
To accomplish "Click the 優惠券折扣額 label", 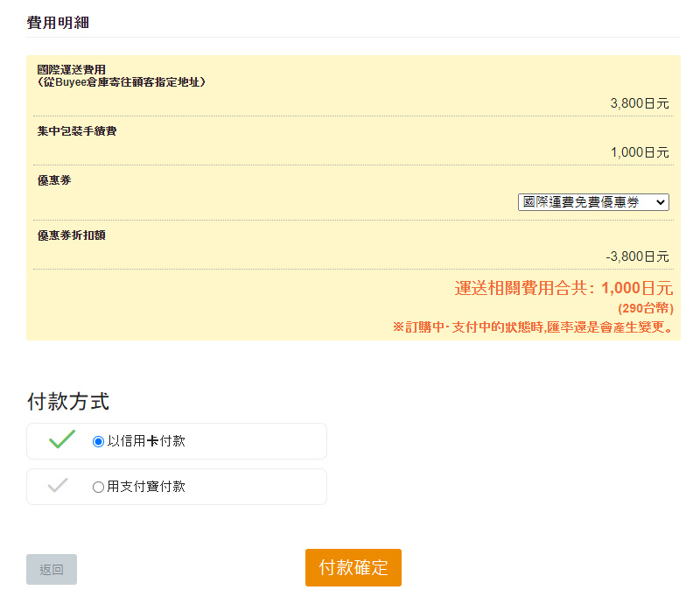I will click(x=72, y=235).
